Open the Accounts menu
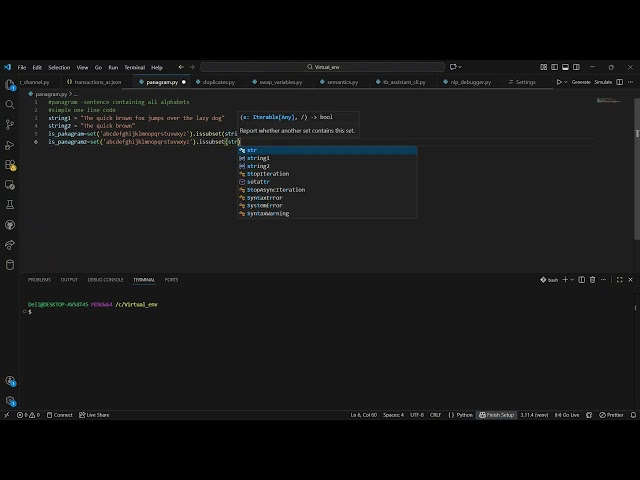Viewport: 640px width, 480px height. tap(10, 381)
